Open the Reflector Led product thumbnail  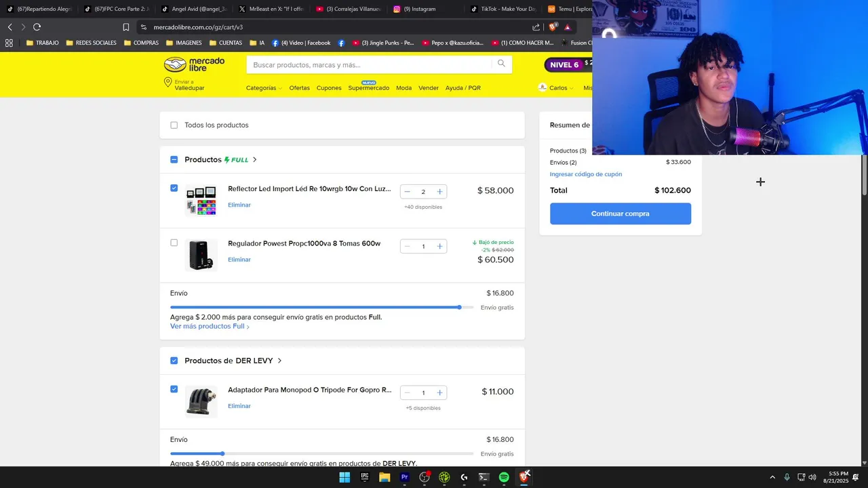[x=201, y=201]
